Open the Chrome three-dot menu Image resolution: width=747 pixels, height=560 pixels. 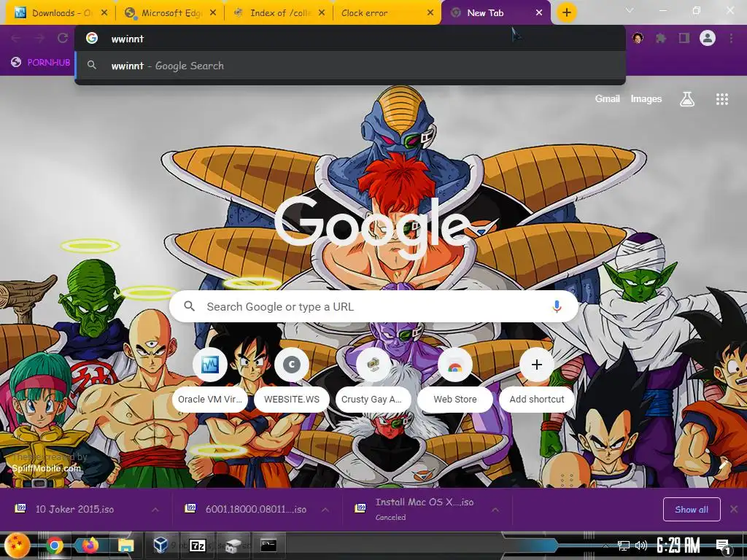(731, 38)
